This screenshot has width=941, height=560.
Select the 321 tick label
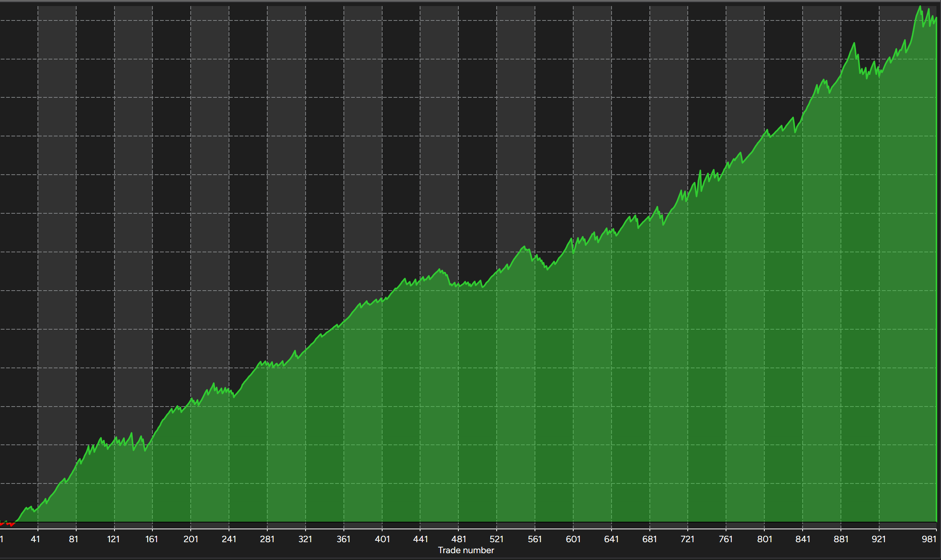(x=305, y=539)
